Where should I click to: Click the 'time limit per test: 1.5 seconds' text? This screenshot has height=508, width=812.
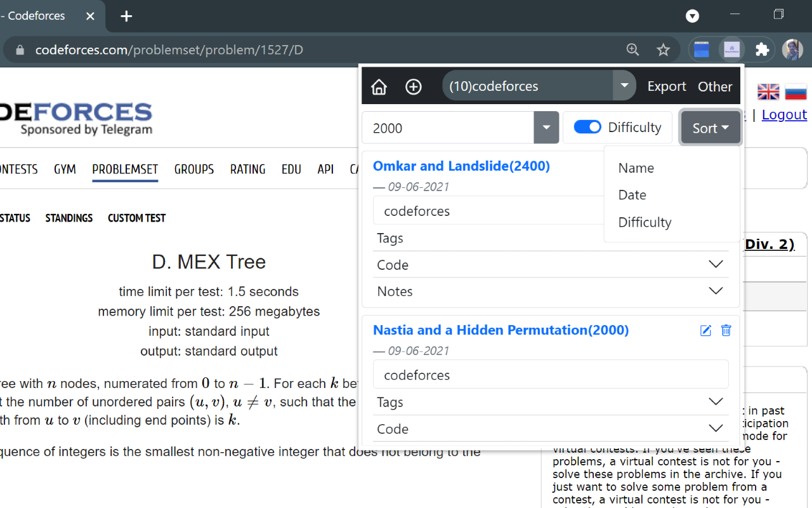point(209,292)
